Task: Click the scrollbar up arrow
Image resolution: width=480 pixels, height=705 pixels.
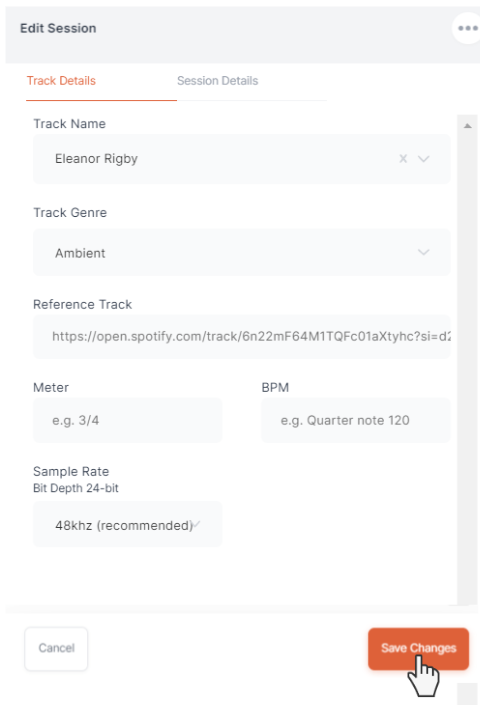Action: pyautogui.click(x=467, y=126)
